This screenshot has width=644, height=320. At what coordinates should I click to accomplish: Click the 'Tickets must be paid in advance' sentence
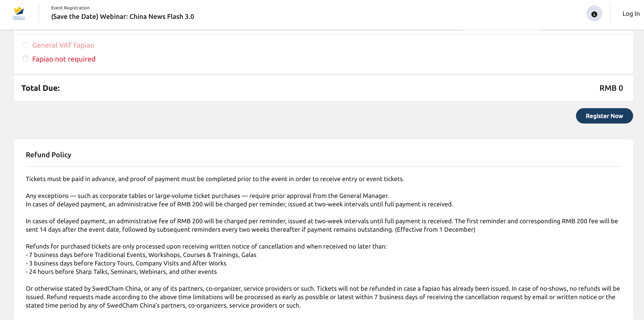pos(215,179)
